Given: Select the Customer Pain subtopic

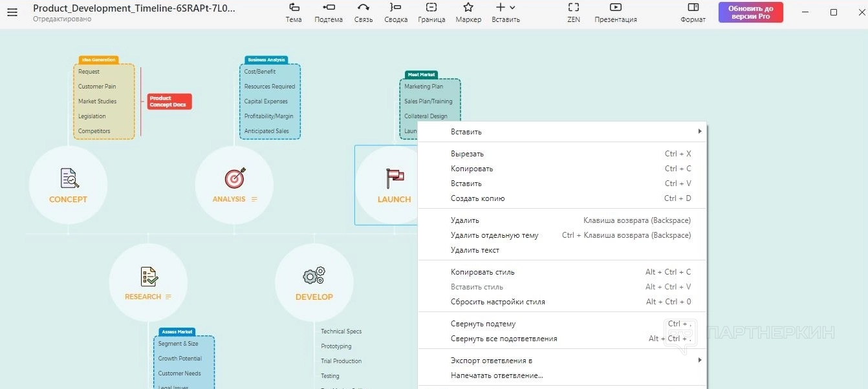Looking at the screenshot, I should point(97,87).
